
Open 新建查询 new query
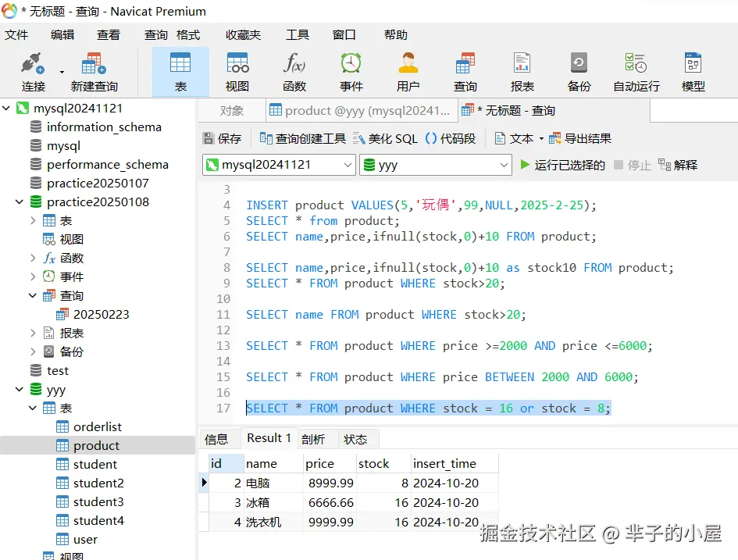click(94, 72)
